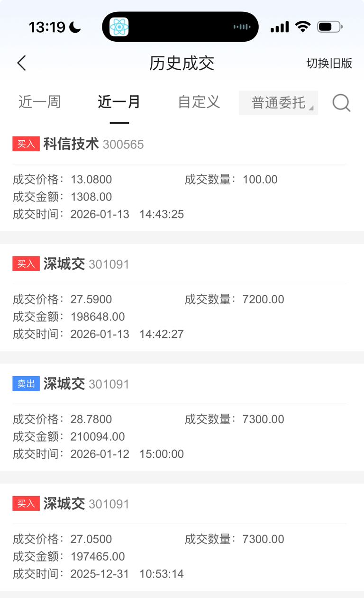Click the small triangle on 普通委托

pyautogui.click(x=311, y=109)
